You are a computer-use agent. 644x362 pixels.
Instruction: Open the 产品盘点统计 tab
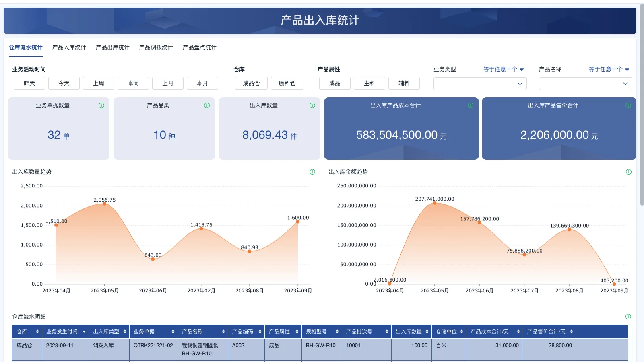point(199,47)
